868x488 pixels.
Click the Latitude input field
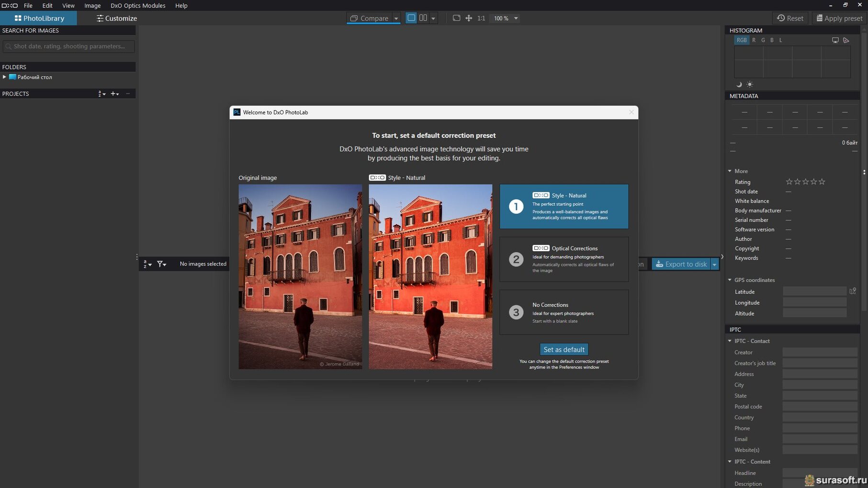click(814, 291)
